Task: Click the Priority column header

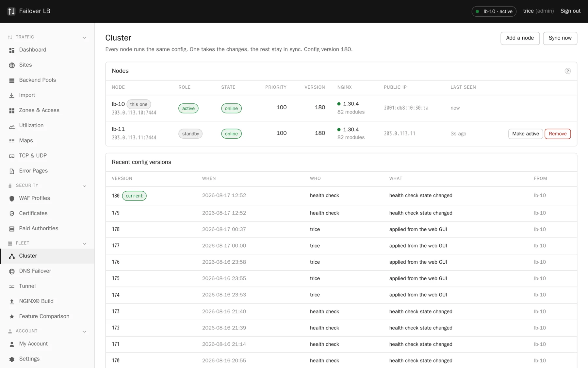Action: point(276,87)
